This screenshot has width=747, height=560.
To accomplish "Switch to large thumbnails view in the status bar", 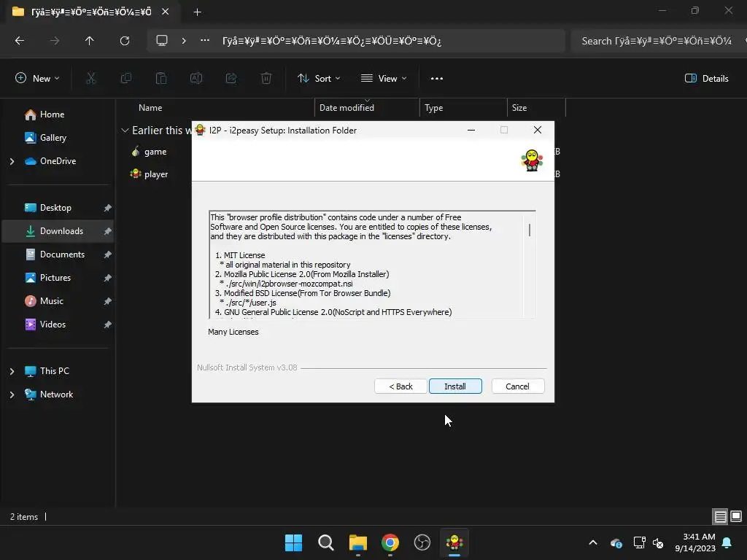I will tap(736, 516).
